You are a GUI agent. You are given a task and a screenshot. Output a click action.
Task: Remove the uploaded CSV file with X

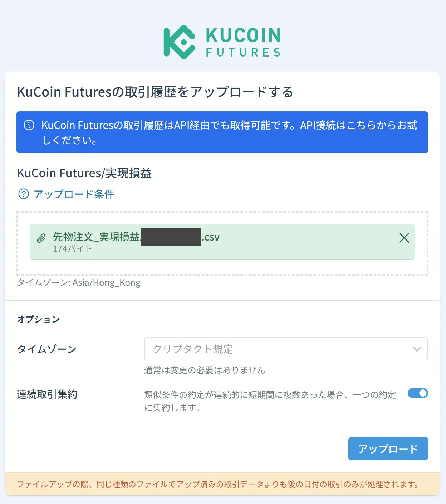pyautogui.click(x=404, y=238)
